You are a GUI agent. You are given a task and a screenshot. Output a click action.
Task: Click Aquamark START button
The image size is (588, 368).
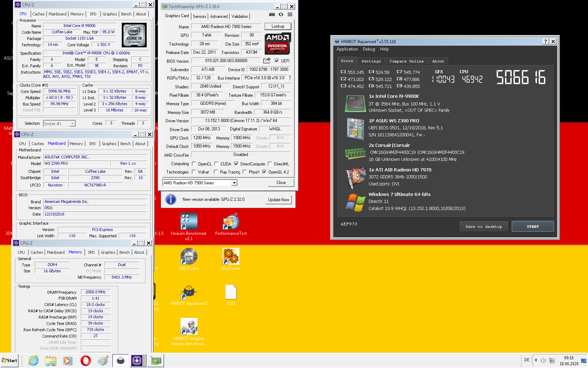[x=533, y=226]
